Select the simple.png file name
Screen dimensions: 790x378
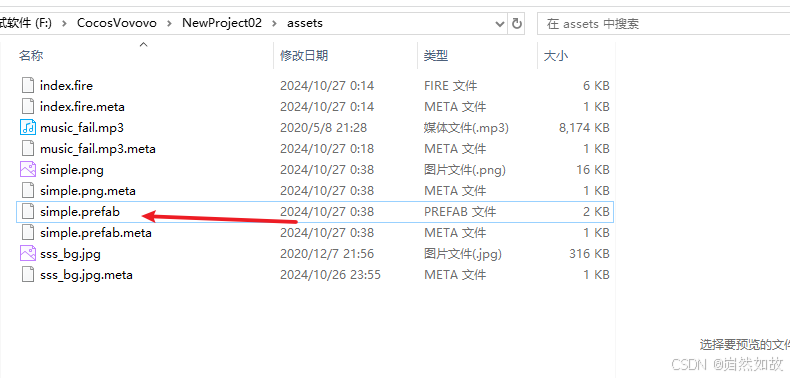(x=72, y=170)
